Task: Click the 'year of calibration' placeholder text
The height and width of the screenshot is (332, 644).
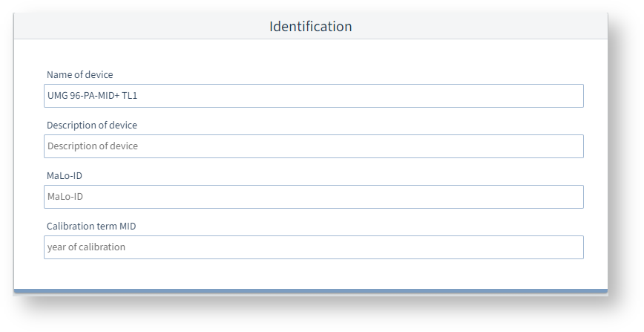Action: tap(86, 247)
